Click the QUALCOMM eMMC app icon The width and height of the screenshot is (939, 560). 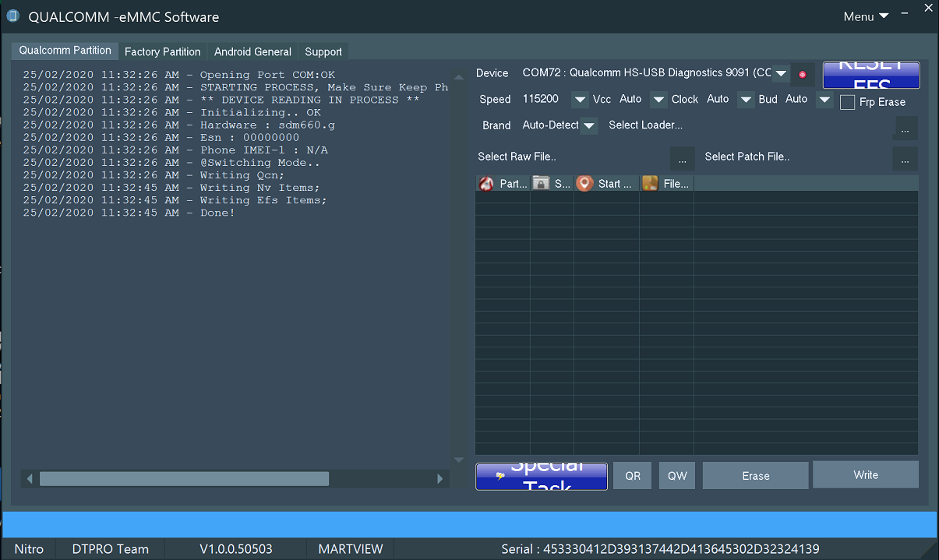point(13,16)
